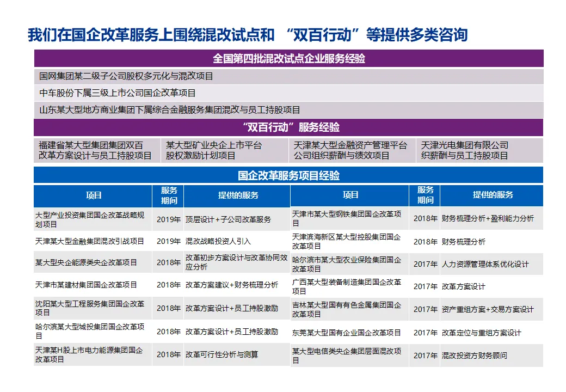Image resolution: width=566 pixels, height=392 pixels.
Task: Select the blue header 国企改革服务项目经验
Action: (289, 175)
